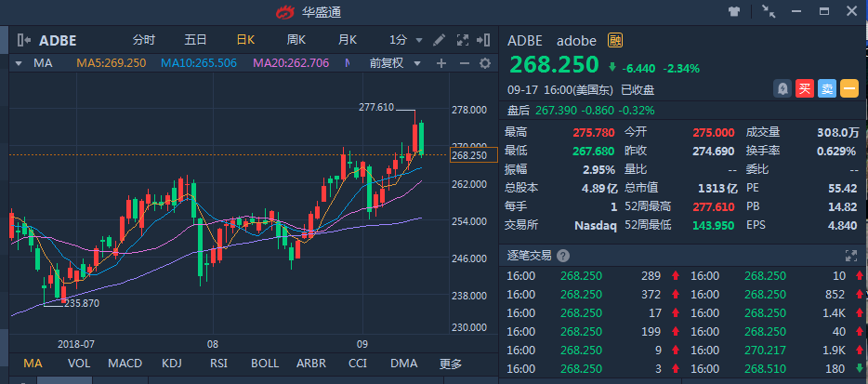Switch to the 分时 intraday tab
Screen dimensions: 868x384
(144, 40)
